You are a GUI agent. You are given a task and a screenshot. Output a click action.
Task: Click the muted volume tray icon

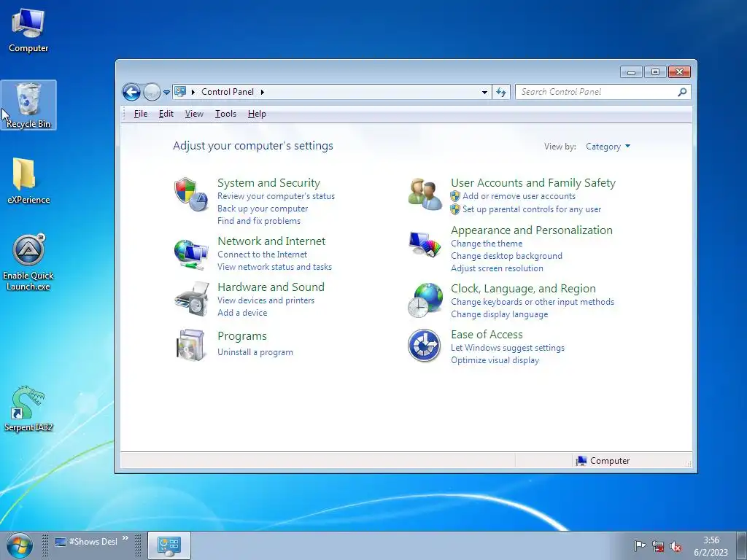click(675, 546)
